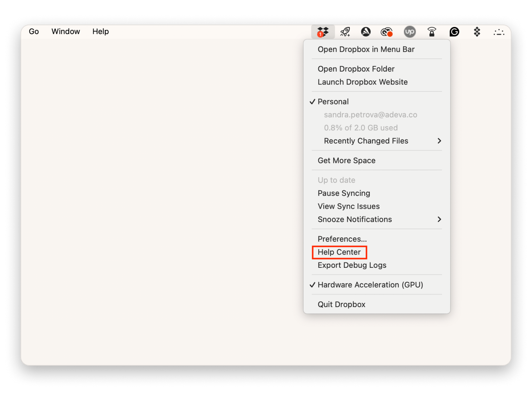Click the diamond grid menu bar icon
Image resolution: width=532 pixels, height=393 pixels.
point(477,32)
